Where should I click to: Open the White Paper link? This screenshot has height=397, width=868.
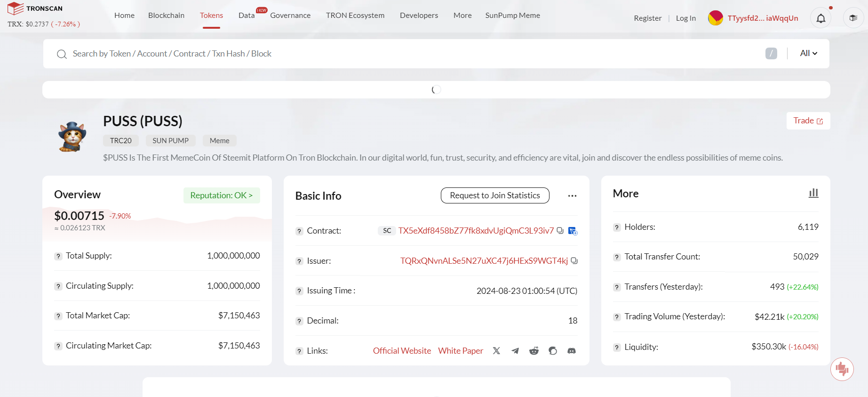point(461,351)
